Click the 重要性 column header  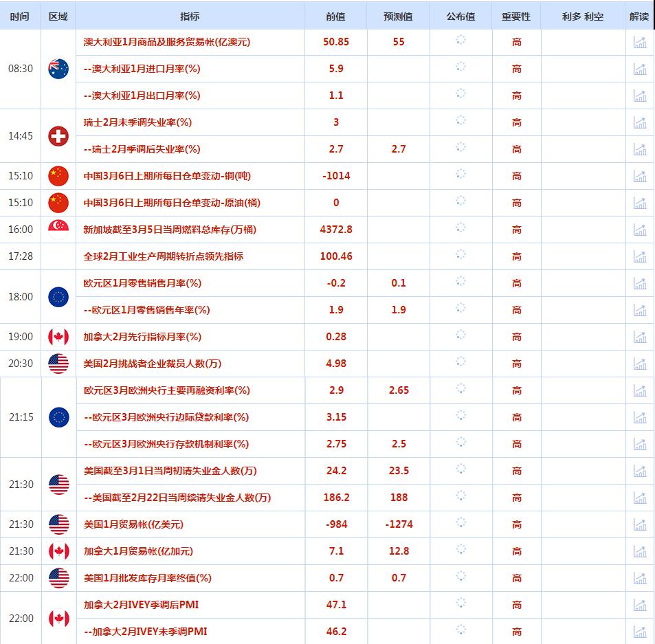516,16
